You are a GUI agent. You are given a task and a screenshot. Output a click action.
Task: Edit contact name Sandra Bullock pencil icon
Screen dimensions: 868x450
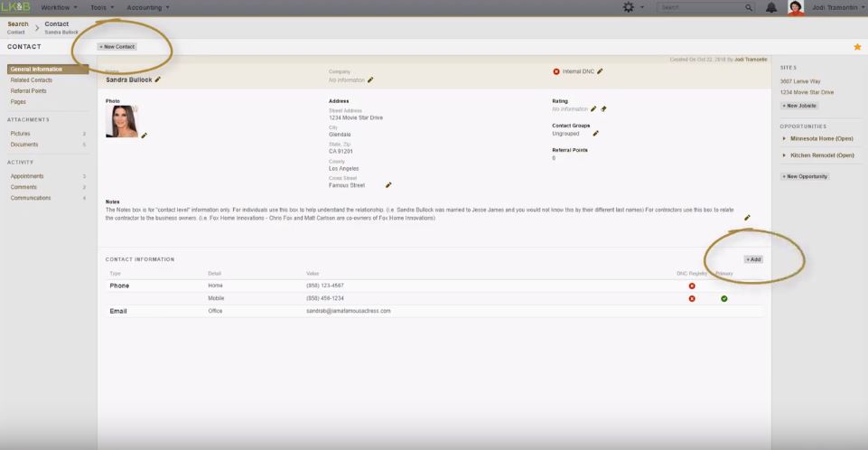click(158, 80)
